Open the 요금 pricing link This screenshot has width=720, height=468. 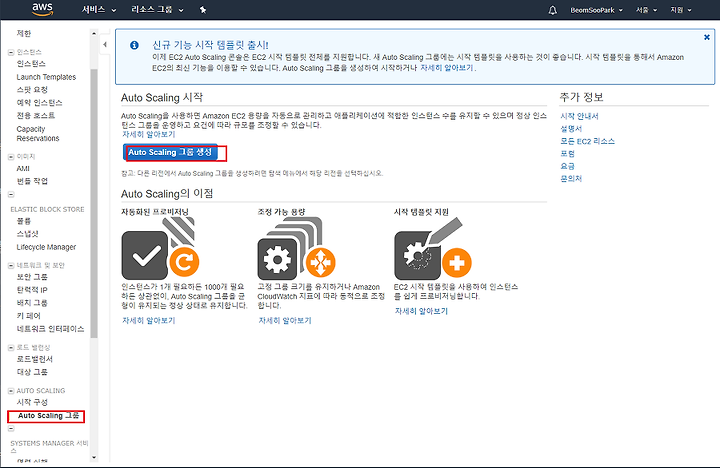[568, 166]
